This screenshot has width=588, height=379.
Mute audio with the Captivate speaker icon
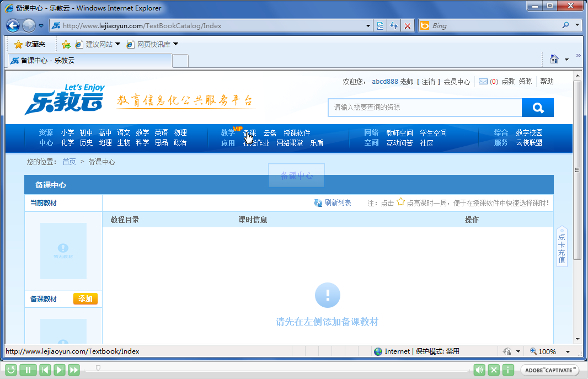(479, 370)
